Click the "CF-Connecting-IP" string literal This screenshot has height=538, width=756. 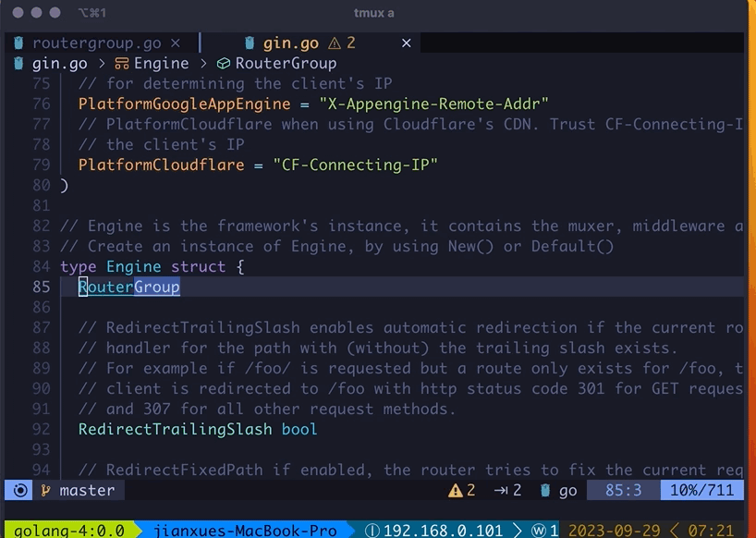pos(355,165)
